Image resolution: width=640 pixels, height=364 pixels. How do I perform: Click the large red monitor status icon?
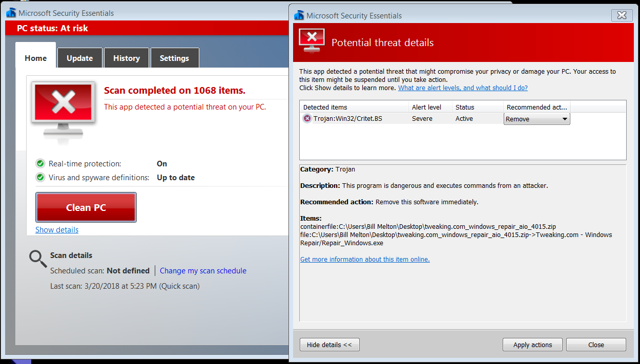tap(64, 109)
